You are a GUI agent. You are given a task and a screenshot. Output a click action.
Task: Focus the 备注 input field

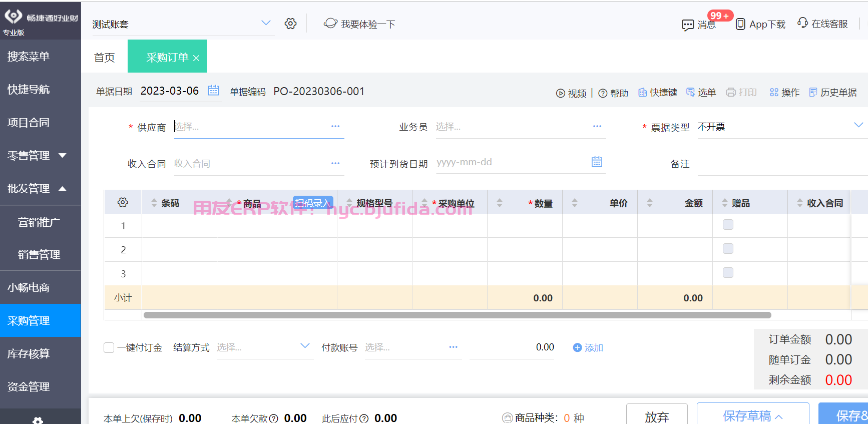[782, 164]
